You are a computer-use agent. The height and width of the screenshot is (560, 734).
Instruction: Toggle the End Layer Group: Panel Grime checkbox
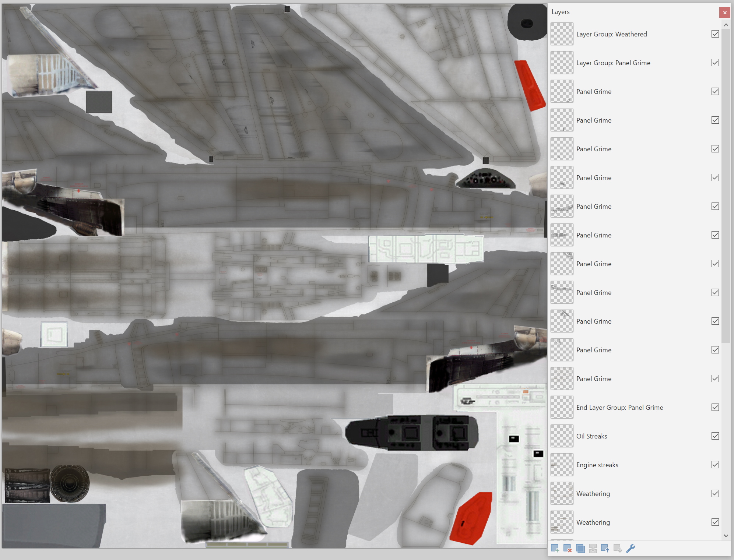(715, 407)
